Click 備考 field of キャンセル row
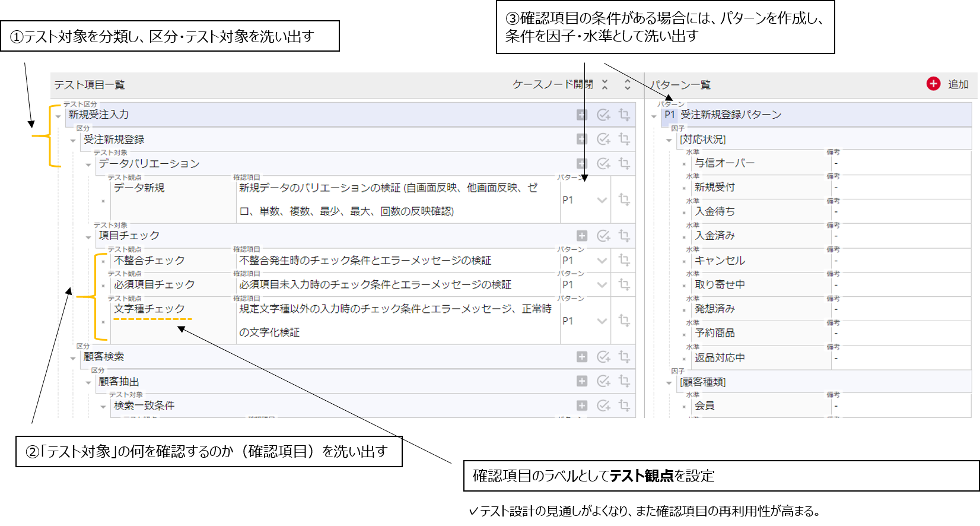980x526 pixels. 901,261
